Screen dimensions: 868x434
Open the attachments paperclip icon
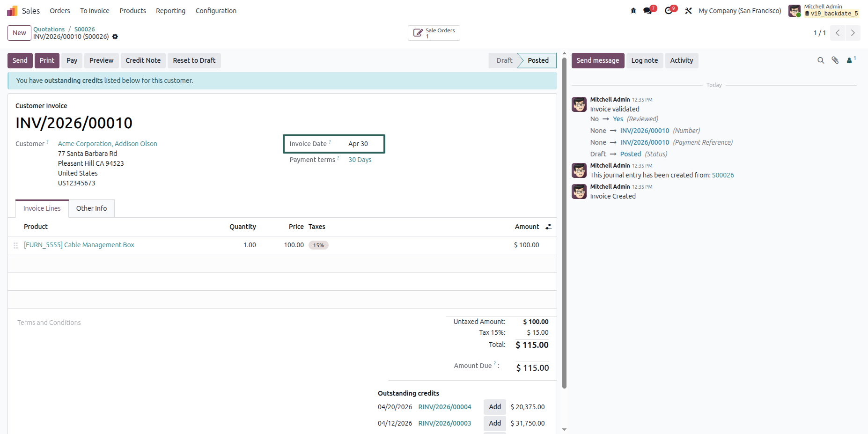coord(835,60)
